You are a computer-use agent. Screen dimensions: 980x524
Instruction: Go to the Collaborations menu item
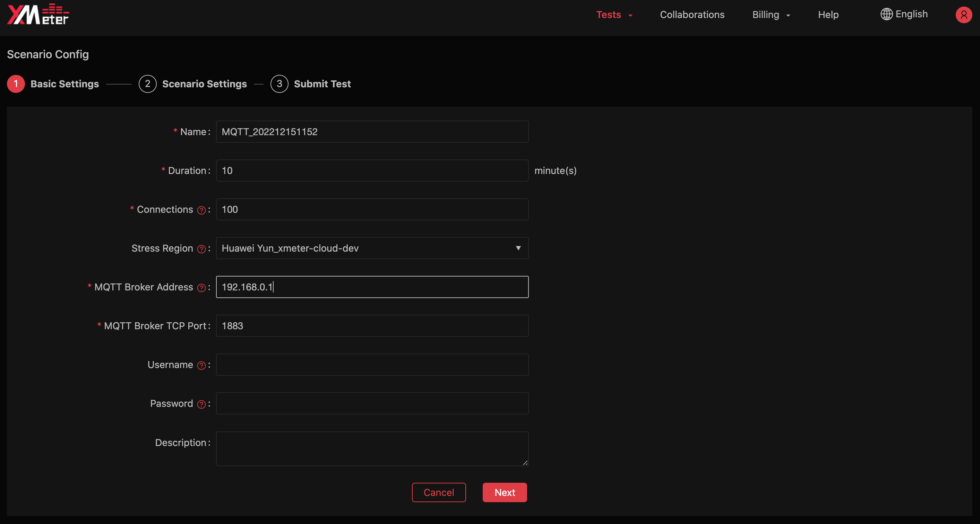tap(691, 15)
